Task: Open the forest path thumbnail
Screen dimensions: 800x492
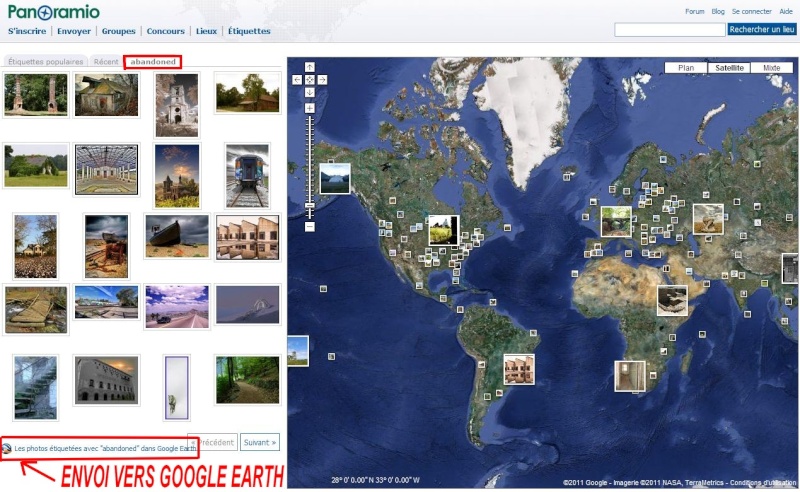Action: 247,380
